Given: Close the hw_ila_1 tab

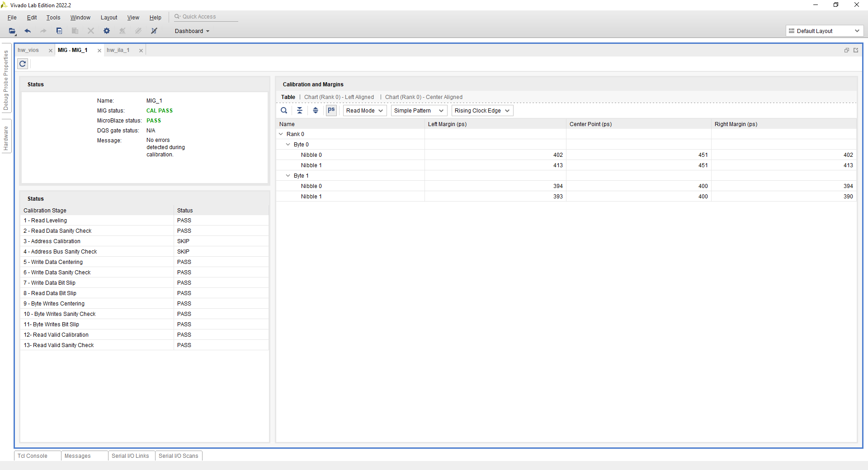Looking at the screenshot, I should (141, 51).
